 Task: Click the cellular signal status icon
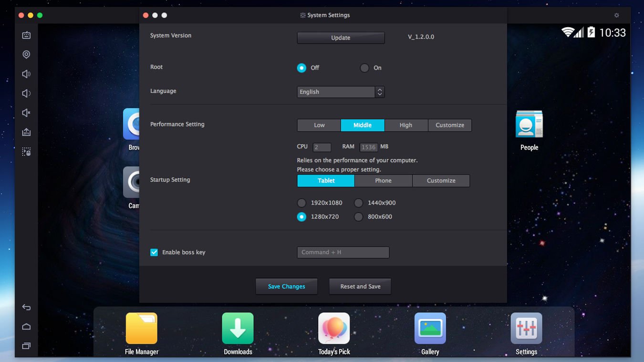[x=579, y=32]
